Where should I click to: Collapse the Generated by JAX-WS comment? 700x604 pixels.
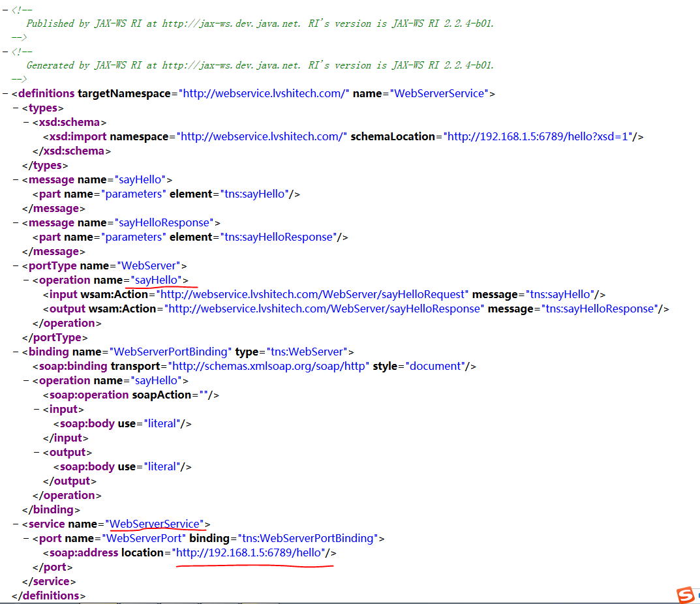point(5,51)
